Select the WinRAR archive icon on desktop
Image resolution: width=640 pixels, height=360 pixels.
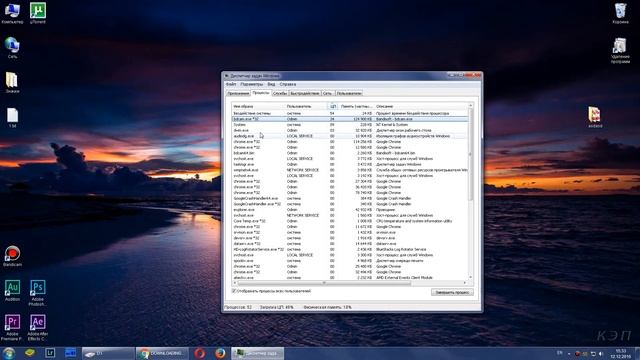click(x=595, y=117)
